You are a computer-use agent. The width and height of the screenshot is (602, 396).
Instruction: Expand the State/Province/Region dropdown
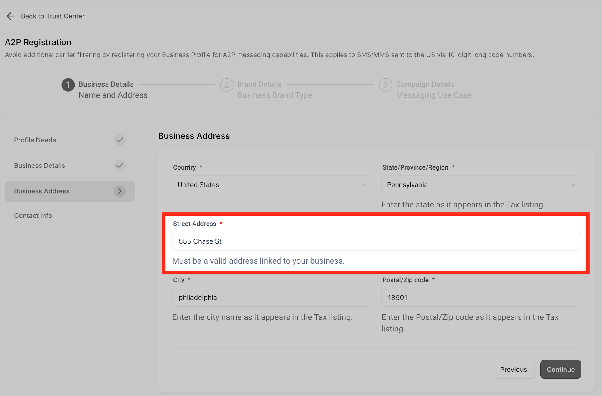[481, 185]
